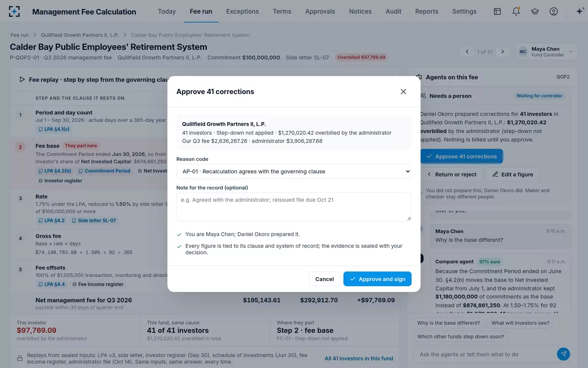The height and width of the screenshot is (368, 588).
Task: Click the lock icon beside sealed inputs
Action: coord(20,358)
